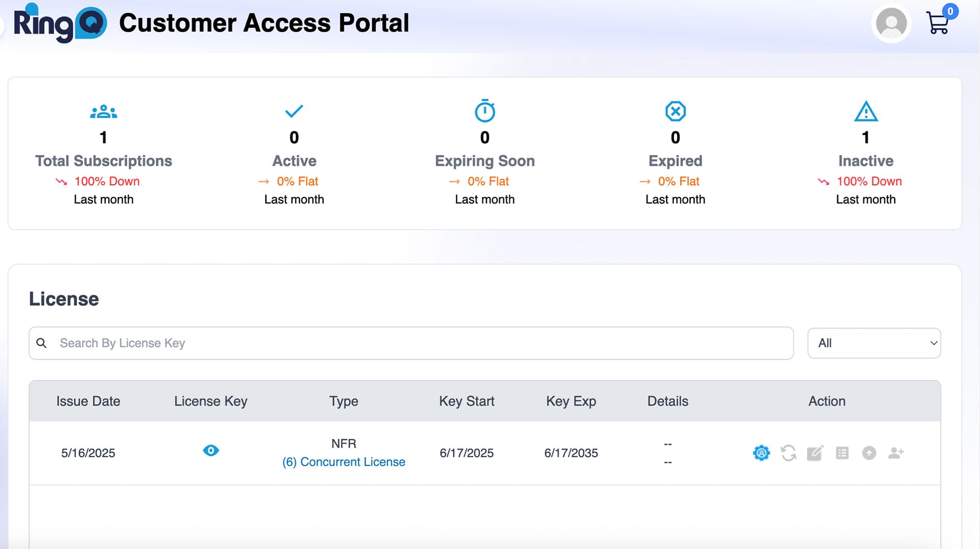
Task: Click the Expiring Soon timer icon
Action: click(484, 111)
